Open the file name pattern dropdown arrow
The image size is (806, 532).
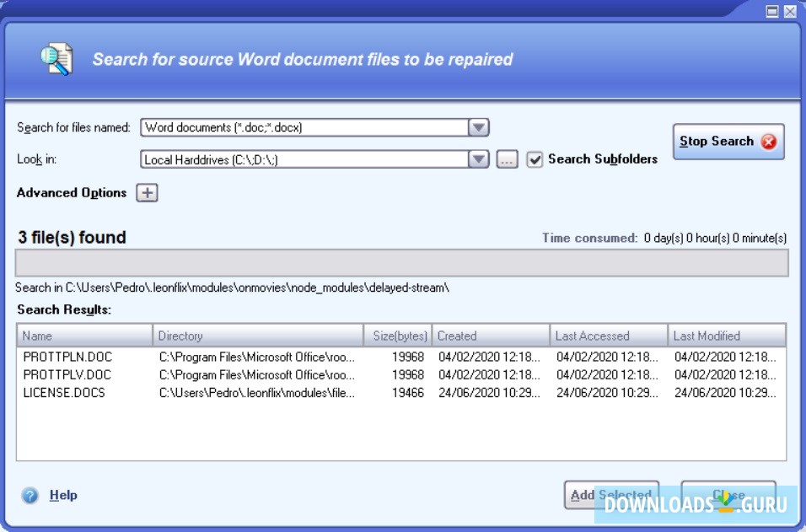479,127
